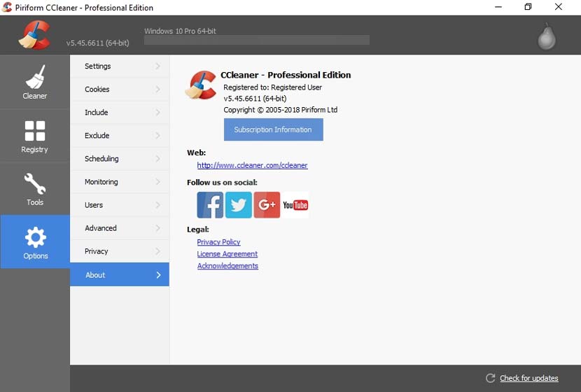Image resolution: width=581 pixels, height=392 pixels.
Task: Minimize the CCleaner window
Action: click(498, 7)
